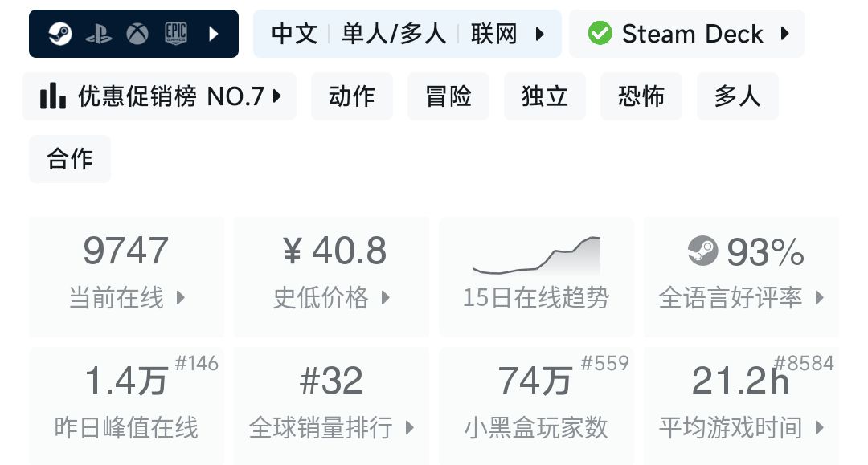Click the Epic Games platform icon

pos(176,34)
